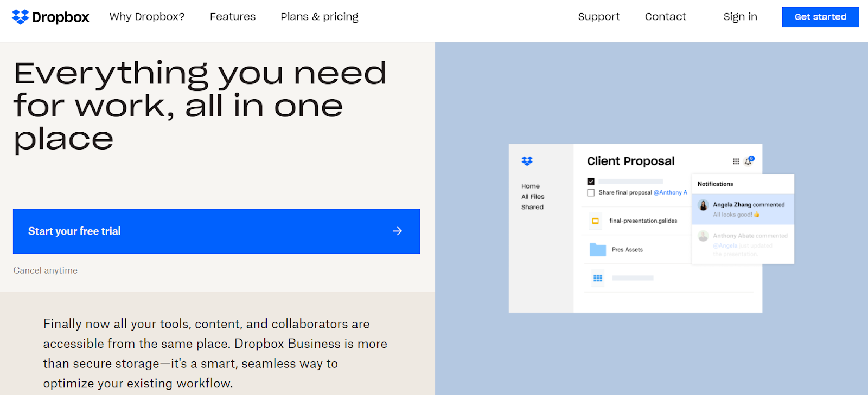Screen dimensions: 868x395
Task: Open the Why Dropbox? menu
Action: 147,17
